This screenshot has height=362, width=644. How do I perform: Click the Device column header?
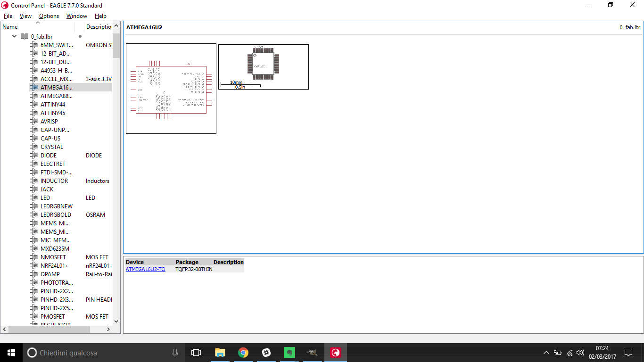coord(135,262)
